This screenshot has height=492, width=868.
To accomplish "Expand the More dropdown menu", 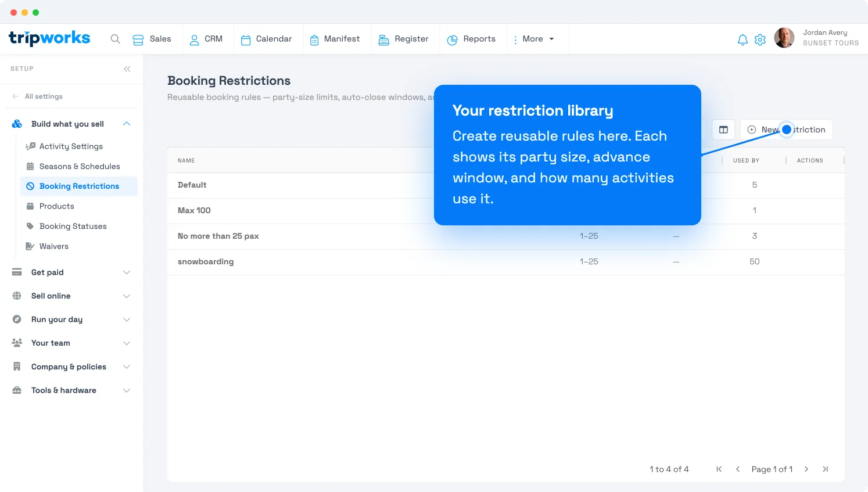I will click(x=534, y=39).
